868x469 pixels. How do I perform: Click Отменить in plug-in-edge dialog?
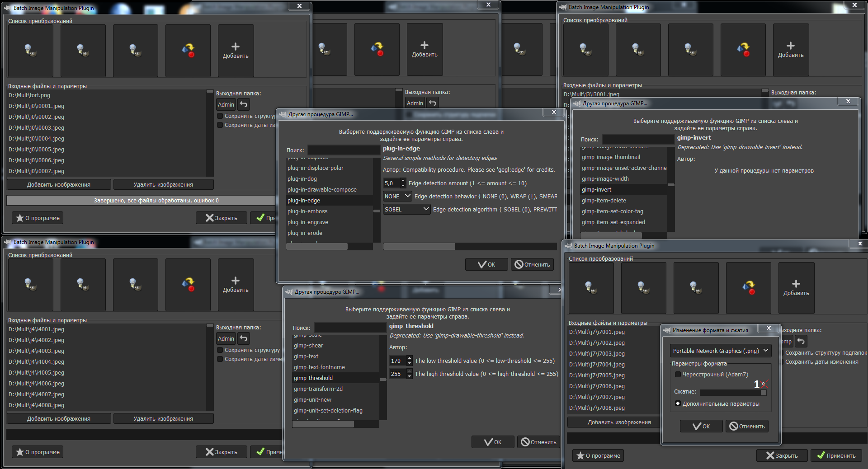pos(532,264)
